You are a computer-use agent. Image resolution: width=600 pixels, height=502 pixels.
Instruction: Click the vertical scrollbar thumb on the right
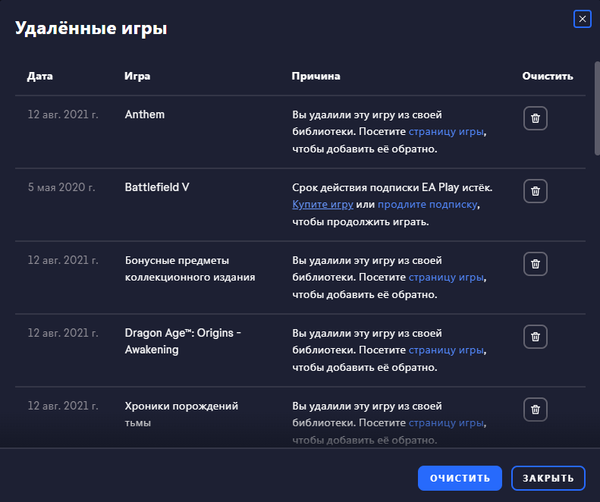[x=597, y=108]
